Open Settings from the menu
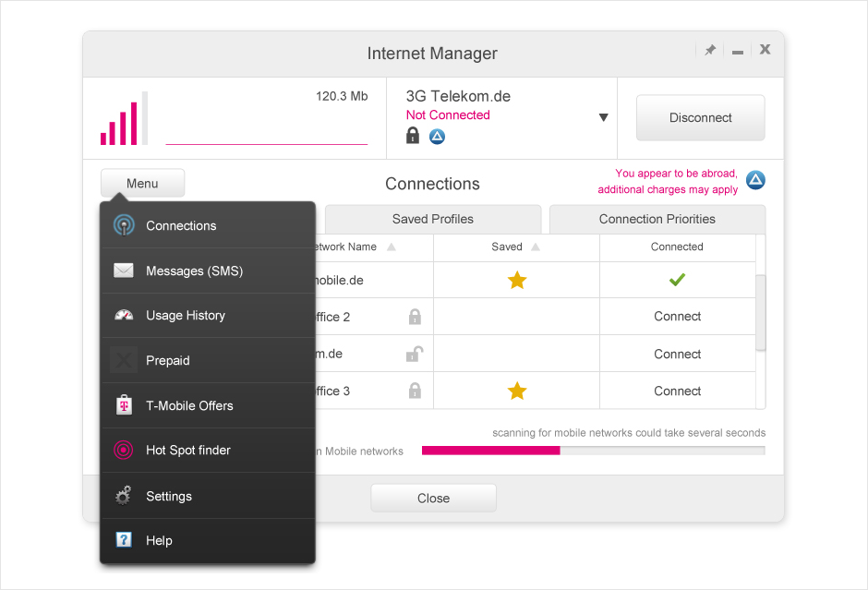Screen dimensions: 868x590 [208, 496]
